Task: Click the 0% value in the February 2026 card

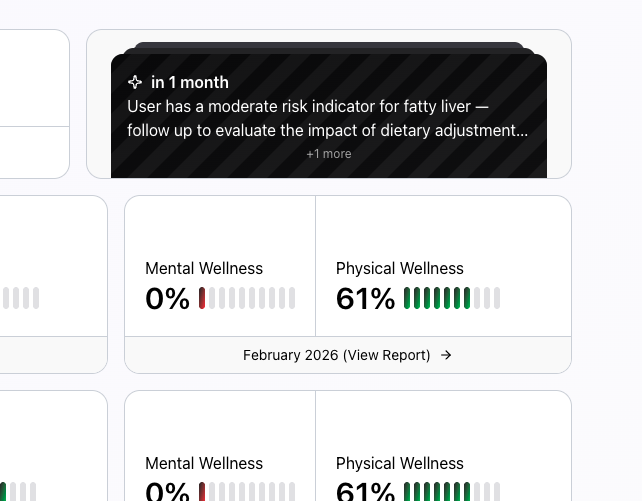Action: coord(167,299)
